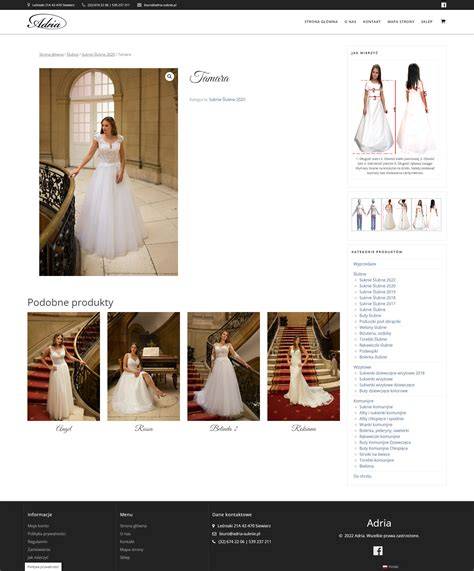The image size is (474, 571).
Task: Open Jak założyć footer link
Action: 38,557
